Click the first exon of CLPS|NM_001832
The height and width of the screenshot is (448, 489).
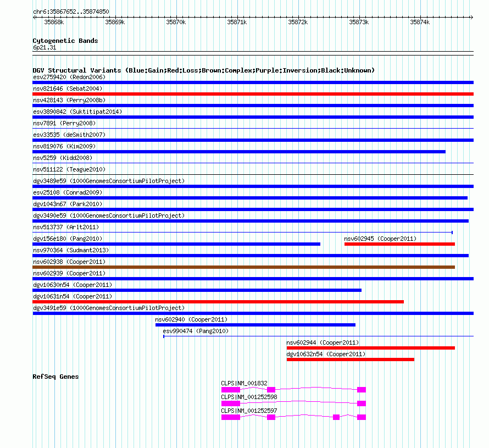[231, 390]
